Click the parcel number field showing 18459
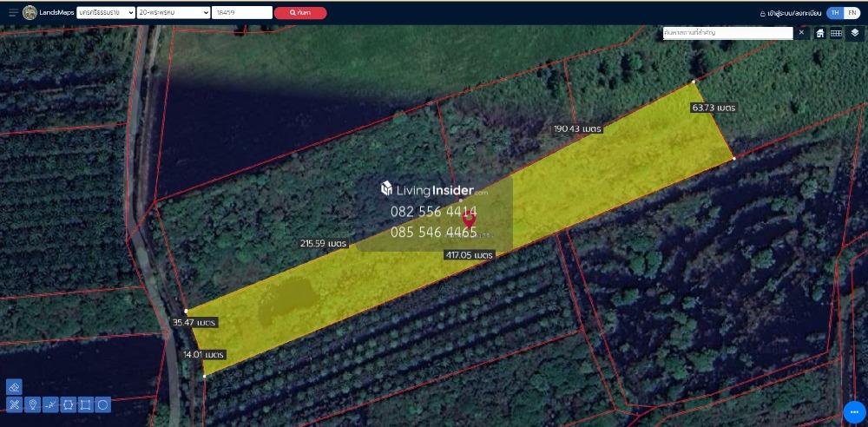Image resolution: width=868 pixels, height=427 pixels. click(x=241, y=13)
